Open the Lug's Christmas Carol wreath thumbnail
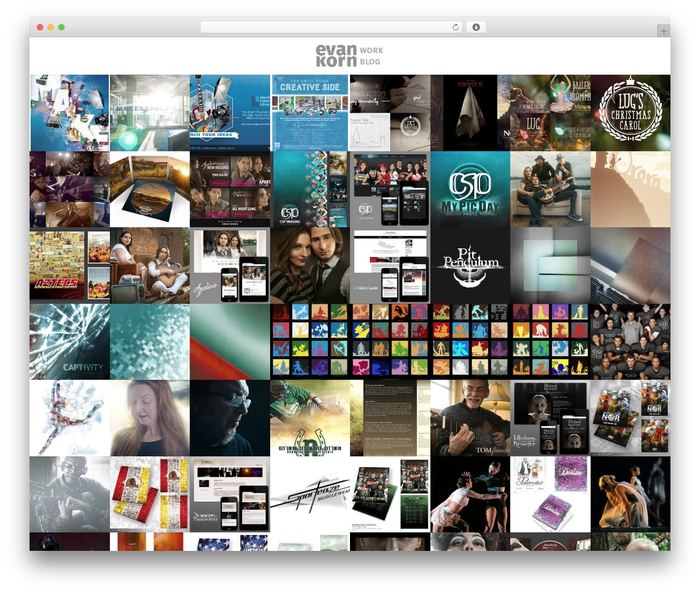 631,113
